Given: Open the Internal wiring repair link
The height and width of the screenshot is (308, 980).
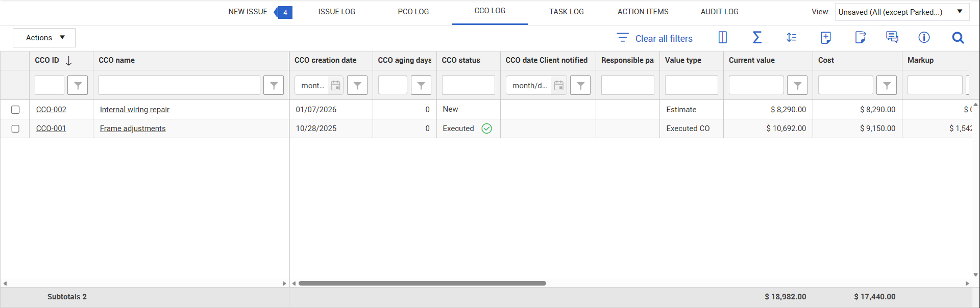Looking at the screenshot, I should point(134,110).
